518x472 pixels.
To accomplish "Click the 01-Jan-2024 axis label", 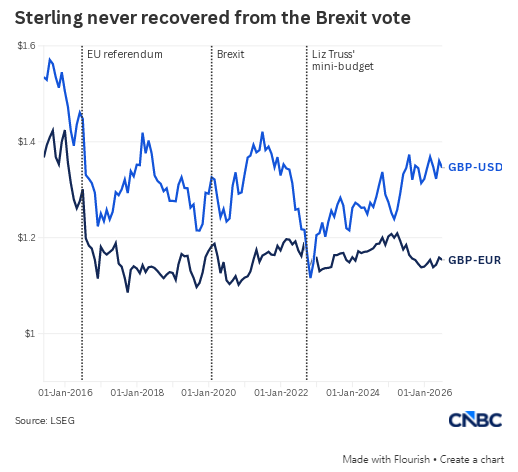I will pyautogui.click(x=353, y=393).
